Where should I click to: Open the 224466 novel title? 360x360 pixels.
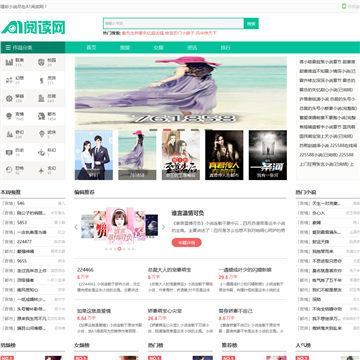pos(85,270)
